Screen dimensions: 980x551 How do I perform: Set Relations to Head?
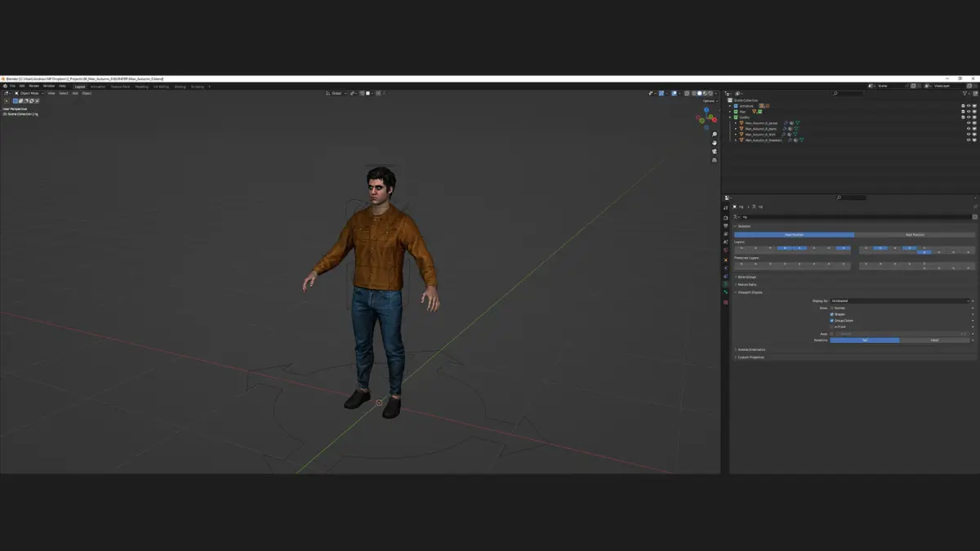[934, 340]
